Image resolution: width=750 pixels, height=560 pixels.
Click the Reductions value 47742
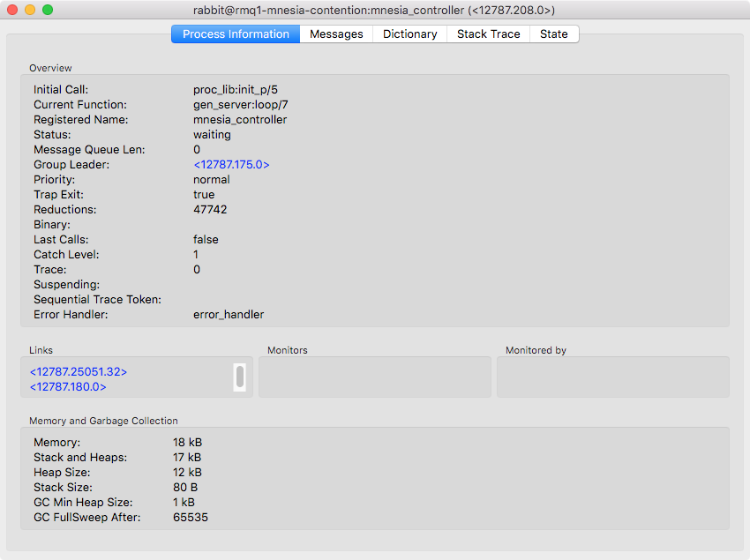pyautogui.click(x=210, y=210)
